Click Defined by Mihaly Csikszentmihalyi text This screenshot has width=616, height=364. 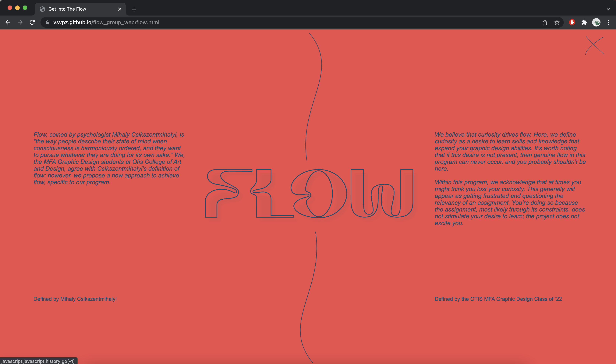[75, 299]
